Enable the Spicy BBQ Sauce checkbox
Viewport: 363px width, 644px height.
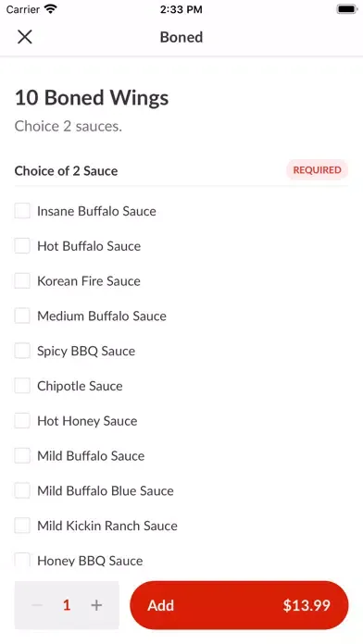pyautogui.click(x=22, y=351)
